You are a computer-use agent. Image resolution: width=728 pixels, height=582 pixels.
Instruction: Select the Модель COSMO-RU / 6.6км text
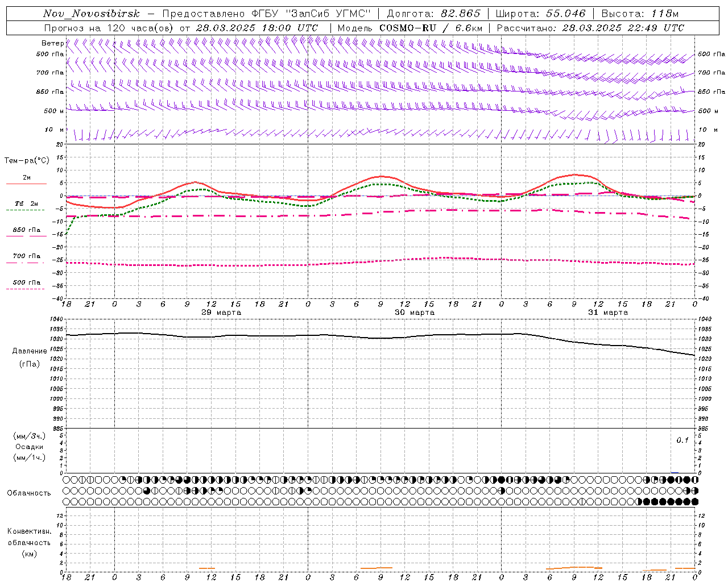pyautogui.click(x=410, y=28)
